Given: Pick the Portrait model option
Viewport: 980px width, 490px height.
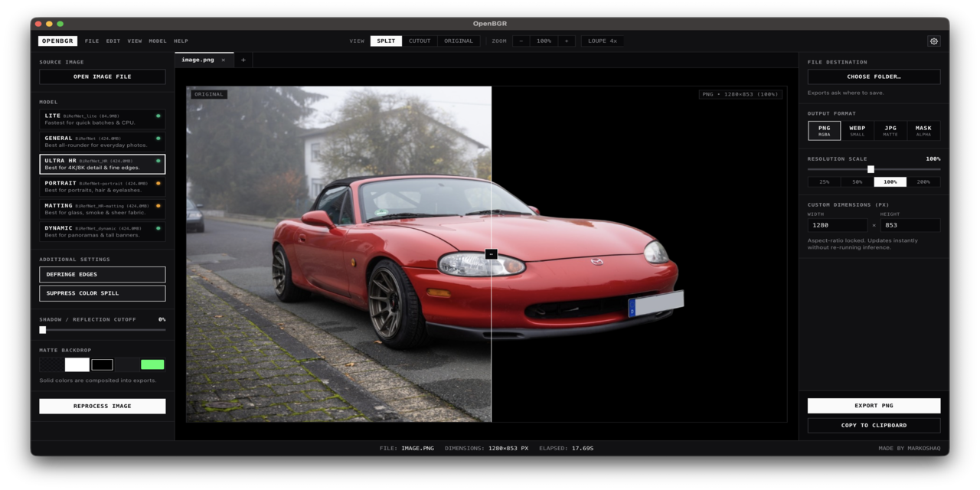Looking at the screenshot, I should click(103, 187).
